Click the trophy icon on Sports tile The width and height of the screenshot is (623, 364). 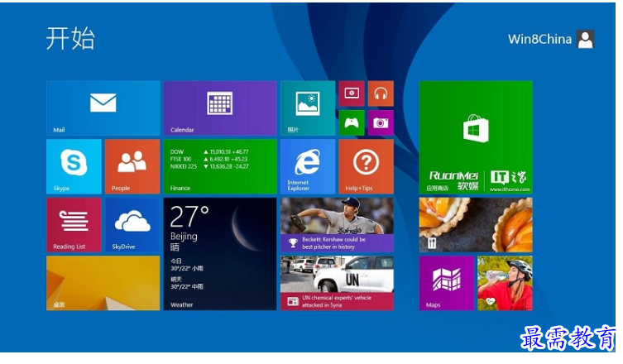293,242
